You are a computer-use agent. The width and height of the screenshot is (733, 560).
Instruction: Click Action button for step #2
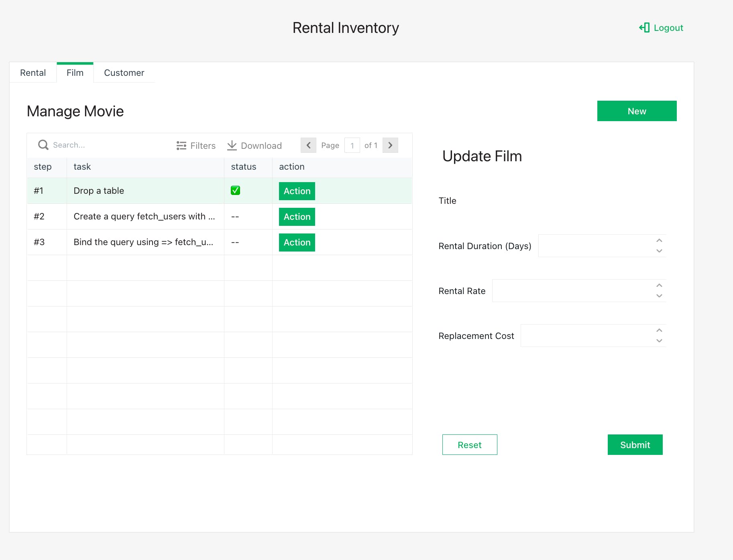click(x=297, y=217)
